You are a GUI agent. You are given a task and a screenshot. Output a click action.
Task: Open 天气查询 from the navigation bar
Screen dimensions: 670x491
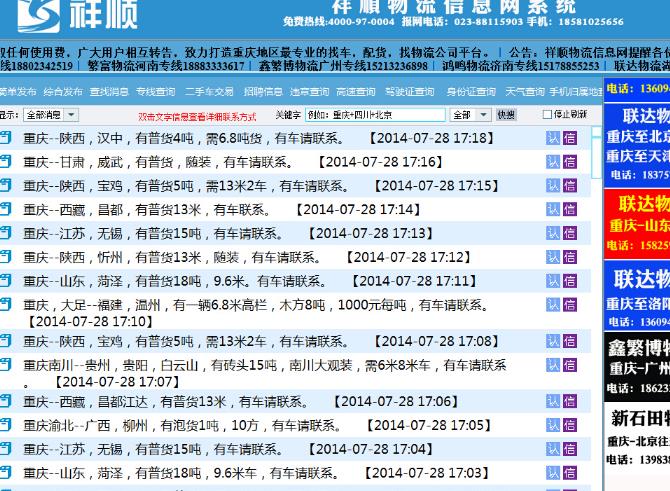tap(525, 91)
